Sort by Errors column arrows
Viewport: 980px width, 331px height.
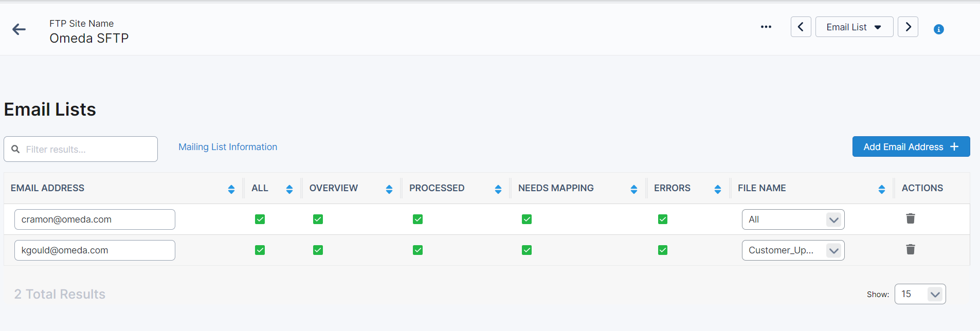click(717, 189)
